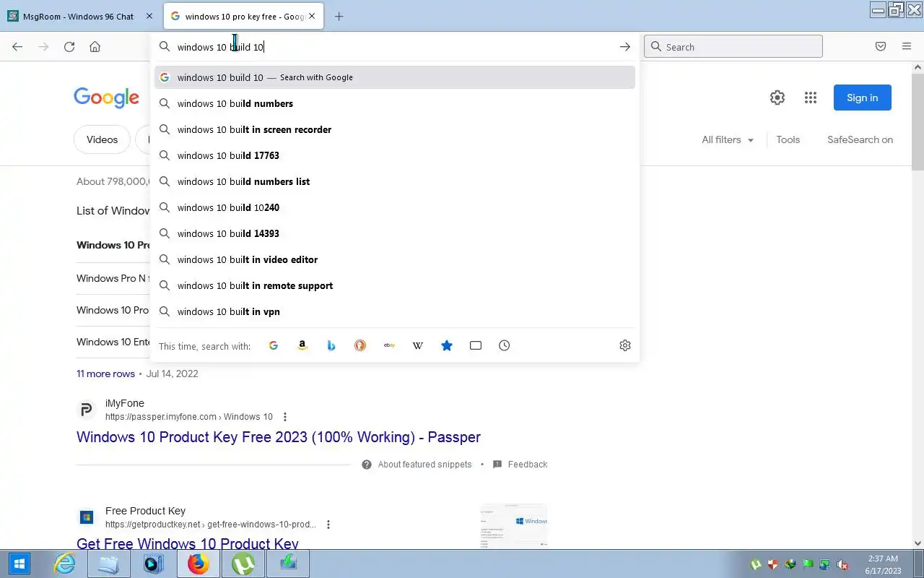Image resolution: width=924 pixels, height=578 pixels.
Task: Click the Google logo
Action: 106,98
